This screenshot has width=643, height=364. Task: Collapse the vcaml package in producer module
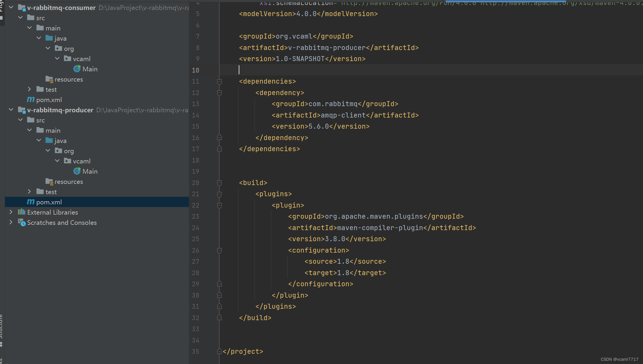tap(57, 161)
